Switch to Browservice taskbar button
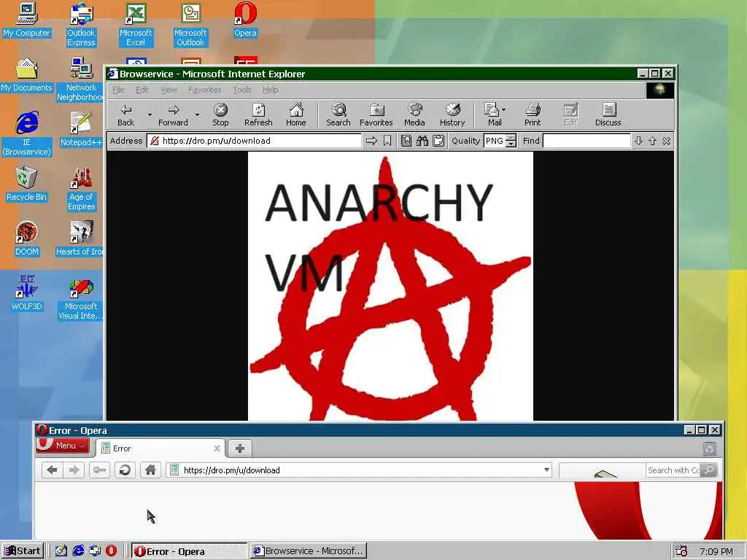This screenshot has height=560, width=747. pos(309,551)
